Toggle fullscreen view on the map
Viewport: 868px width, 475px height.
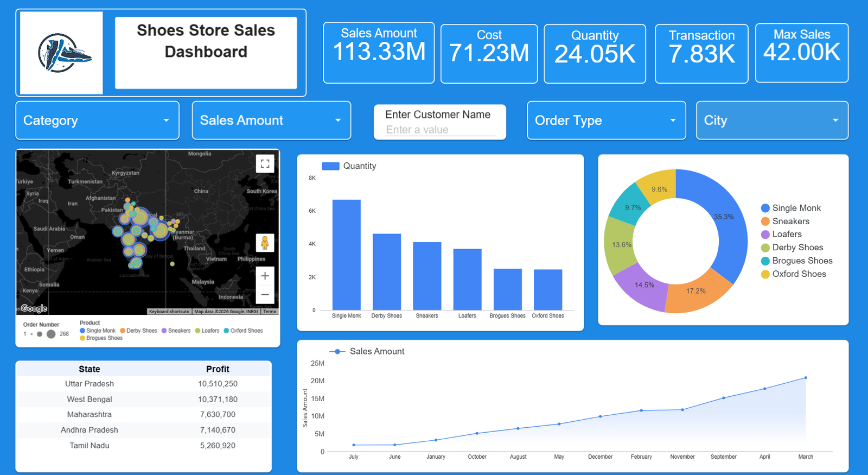point(265,163)
